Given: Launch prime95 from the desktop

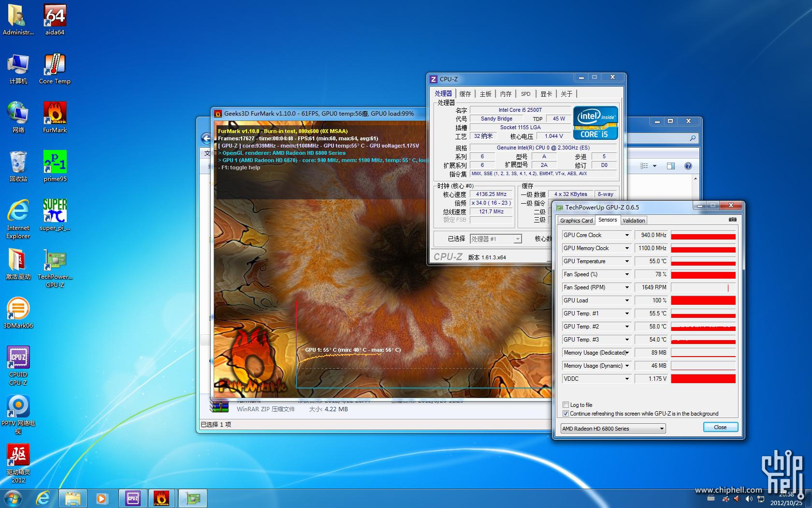Looking at the screenshot, I should [x=55, y=166].
